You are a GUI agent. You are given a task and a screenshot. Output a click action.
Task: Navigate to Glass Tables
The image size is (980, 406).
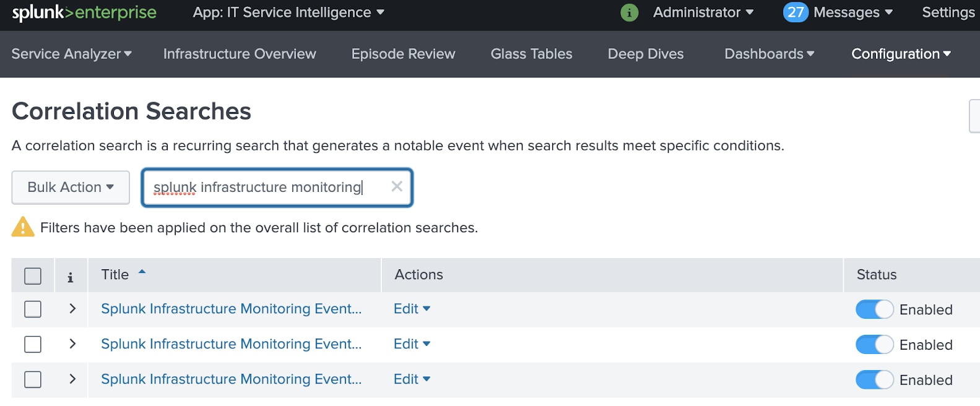point(531,54)
